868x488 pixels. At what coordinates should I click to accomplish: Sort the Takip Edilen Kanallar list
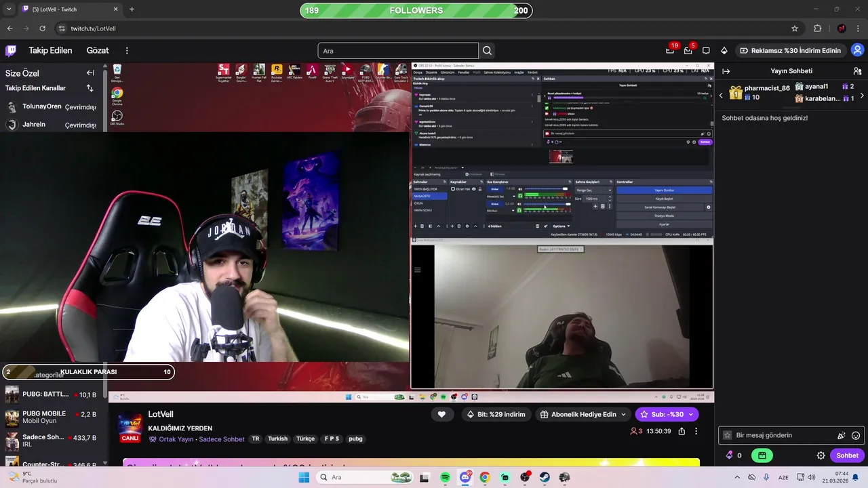point(90,88)
